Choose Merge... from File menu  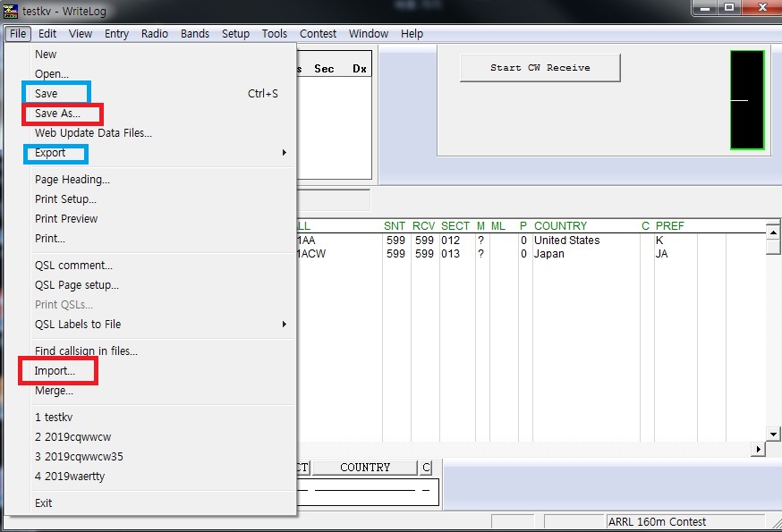pyautogui.click(x=149, y=391)
